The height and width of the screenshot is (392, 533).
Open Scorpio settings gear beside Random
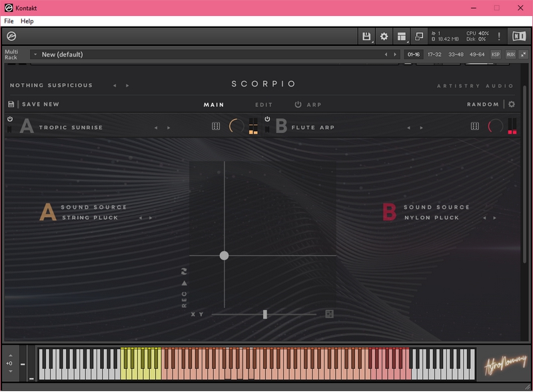(x=512, y=104)
